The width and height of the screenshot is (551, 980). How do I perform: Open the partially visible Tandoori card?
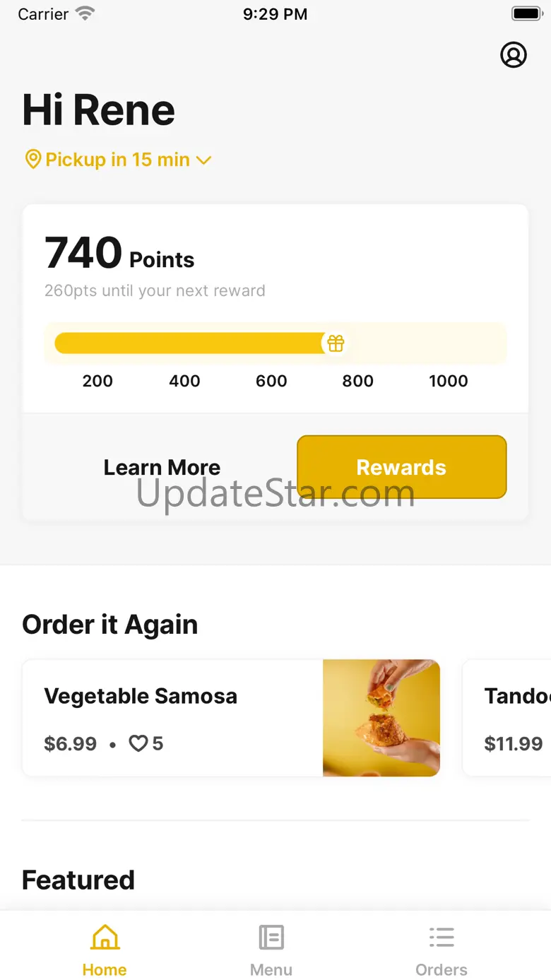tap(506, 718)
